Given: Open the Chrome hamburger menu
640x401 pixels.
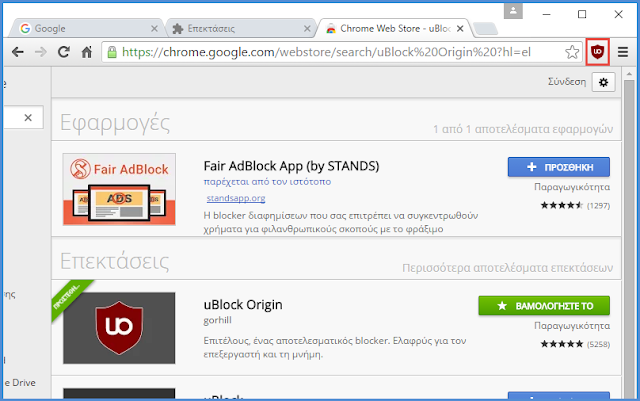Looking at the screenshot, I should pyautogui.click(x=622, y=52).
